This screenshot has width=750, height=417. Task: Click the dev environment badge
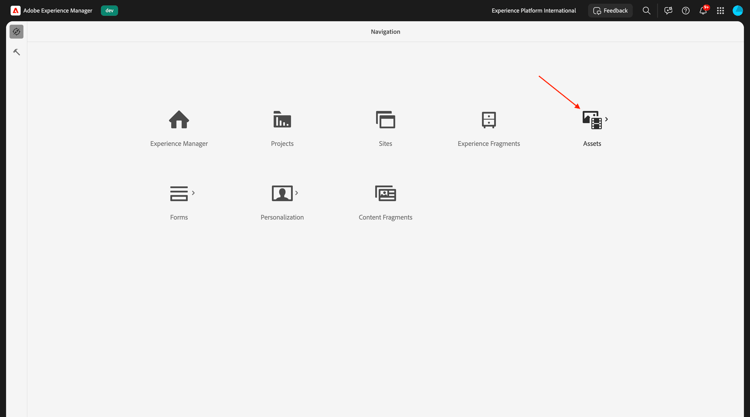(x=110, y=11)
